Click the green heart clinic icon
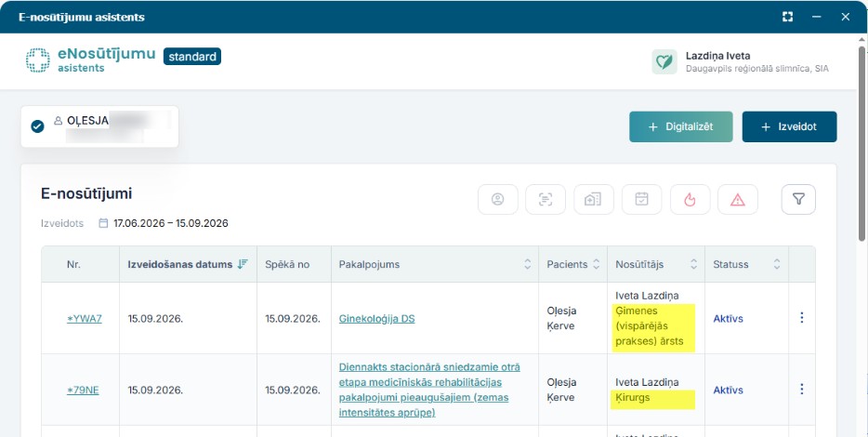The image size is (868, 437). 664,61
